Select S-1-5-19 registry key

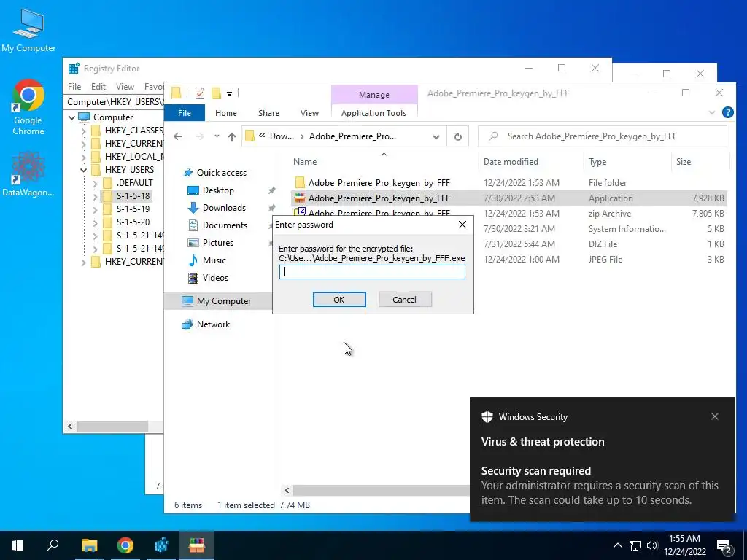pyautogui.click(x=133, y=209)
